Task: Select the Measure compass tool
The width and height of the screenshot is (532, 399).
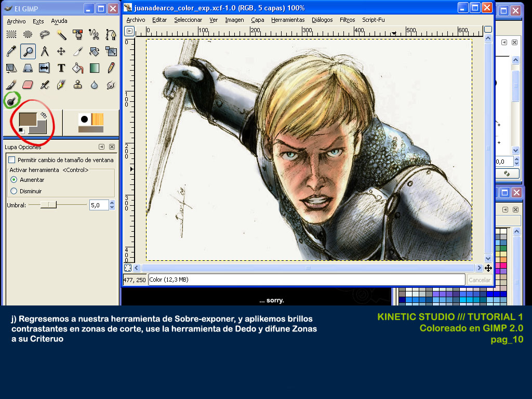Action: click(45, 51)
